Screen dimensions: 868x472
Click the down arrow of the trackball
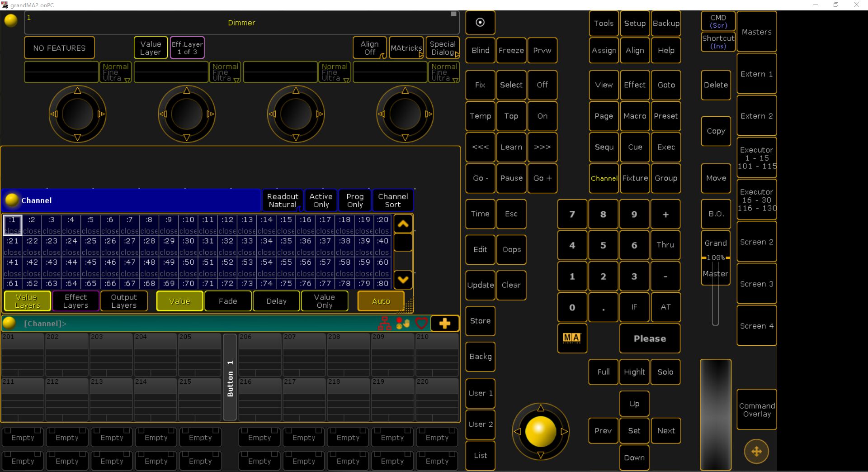coord(540,455)
